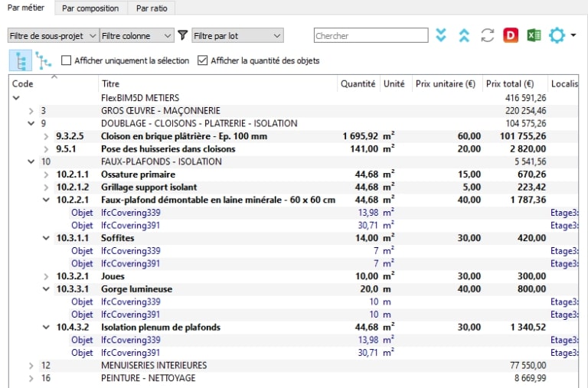
Task: Export to Excel using green icon
Action: [x=534, y=35]
